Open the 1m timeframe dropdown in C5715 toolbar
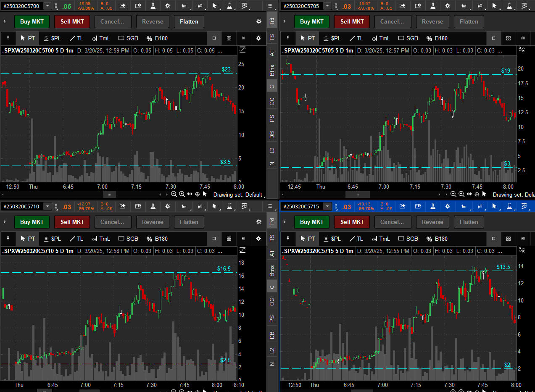 [464, 206]
